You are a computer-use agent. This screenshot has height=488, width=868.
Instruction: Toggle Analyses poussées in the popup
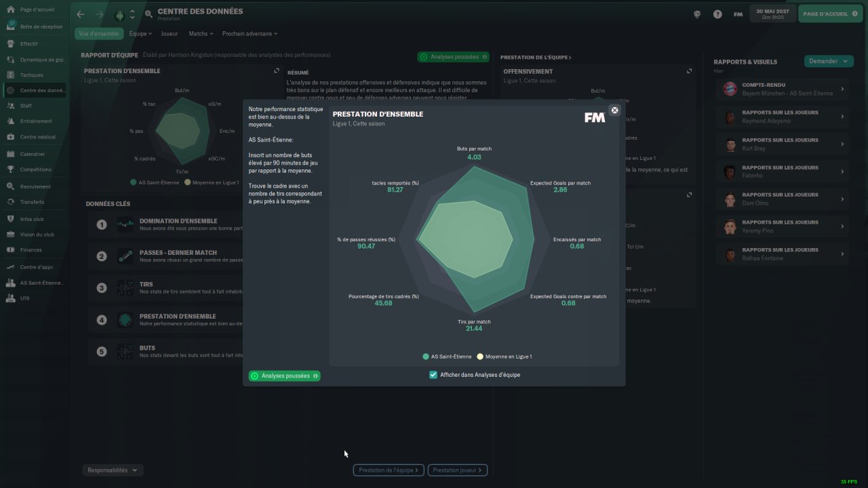tap(285, 375)
